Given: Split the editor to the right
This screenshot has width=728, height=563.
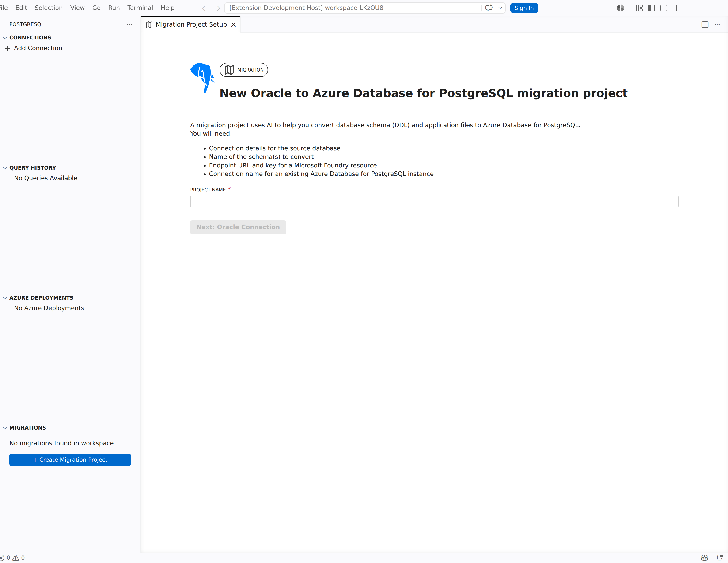Looking at the screenshot, I should [x=705, y=25].
